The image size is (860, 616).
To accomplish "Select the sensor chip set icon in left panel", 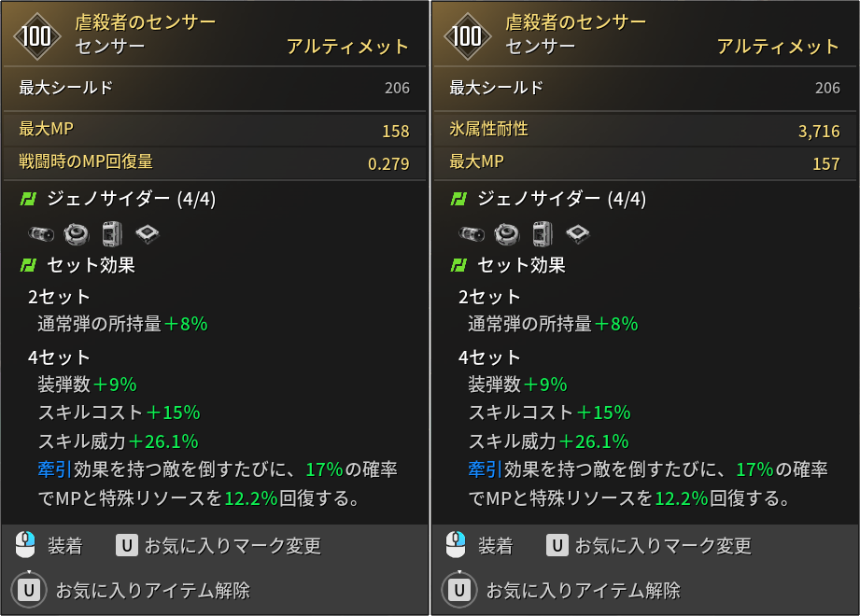I will click(x=147, y=234).
